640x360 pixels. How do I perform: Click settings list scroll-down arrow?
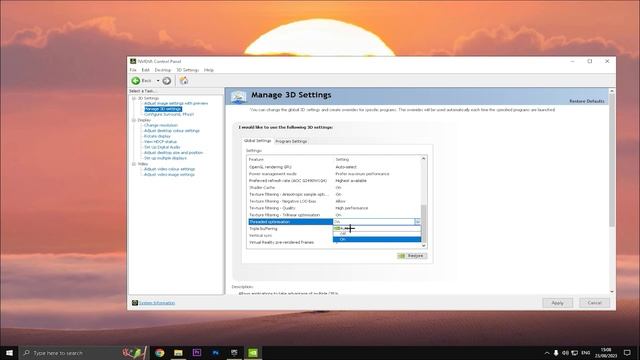(x=424, y=245)
